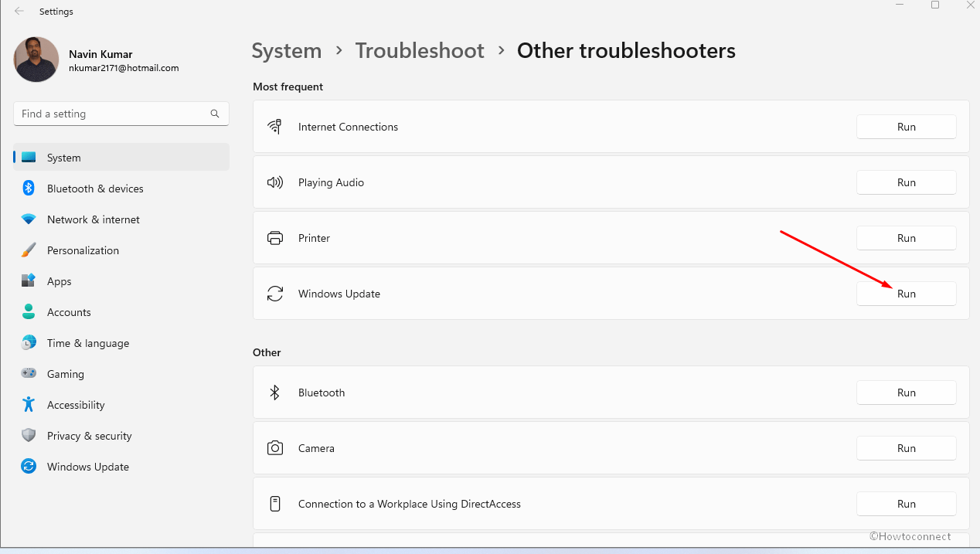
Task: Go to Network & internet settings
Action: click(x=121, y=219)
